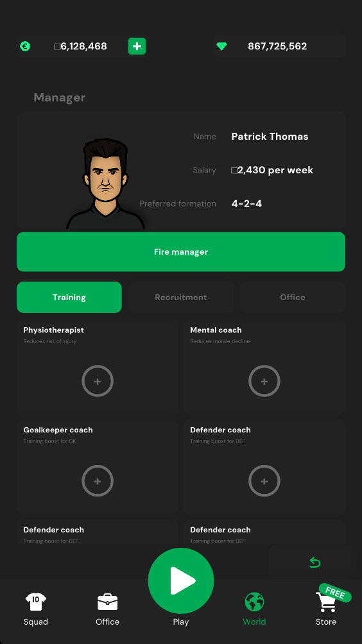362x644 pixels.
Task: Open Office via the briefcase icon
Action: coord(108,602)
